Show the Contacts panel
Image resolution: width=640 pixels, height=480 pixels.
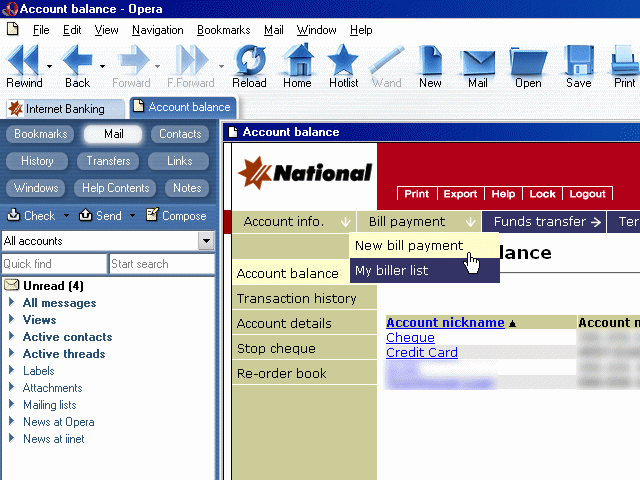(x=180, y=134)
